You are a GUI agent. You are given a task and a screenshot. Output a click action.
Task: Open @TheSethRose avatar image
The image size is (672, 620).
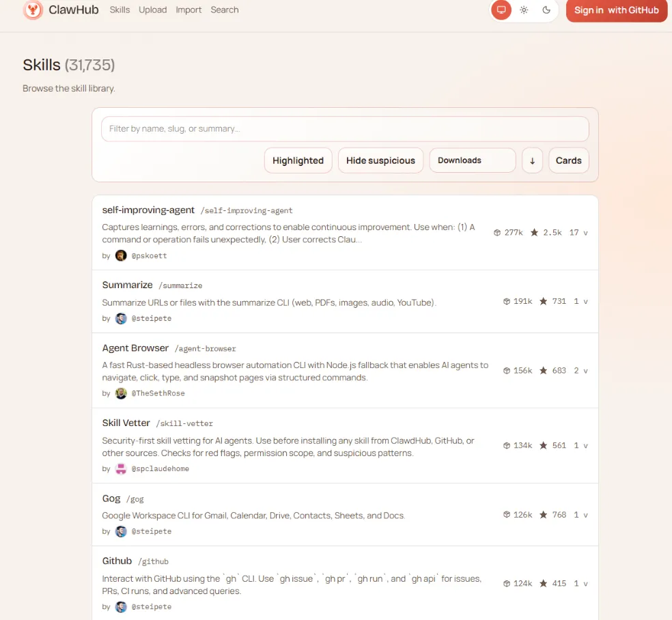[121, 393]
